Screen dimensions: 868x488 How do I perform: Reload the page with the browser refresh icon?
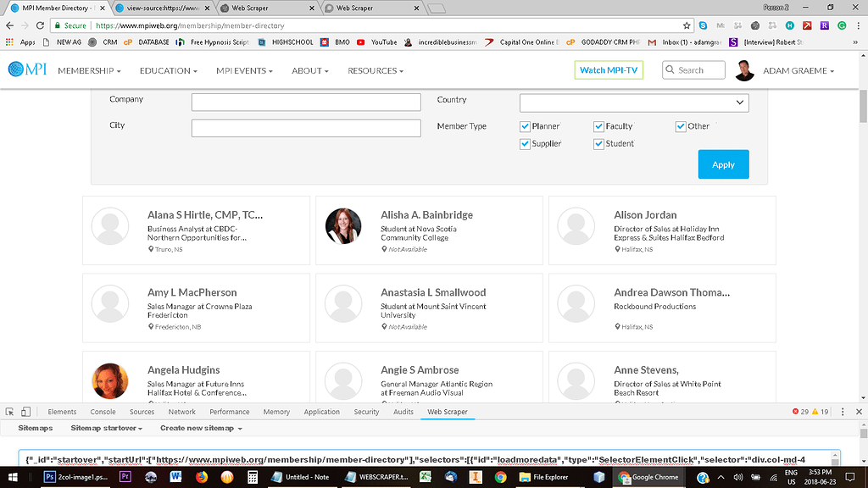pyautogui.click(x=42, y=25)
